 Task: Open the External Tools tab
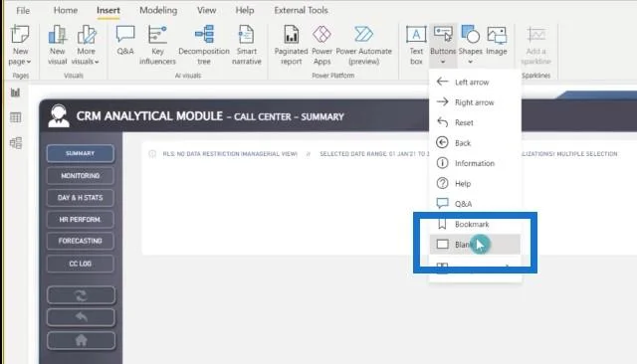(301, 11)
